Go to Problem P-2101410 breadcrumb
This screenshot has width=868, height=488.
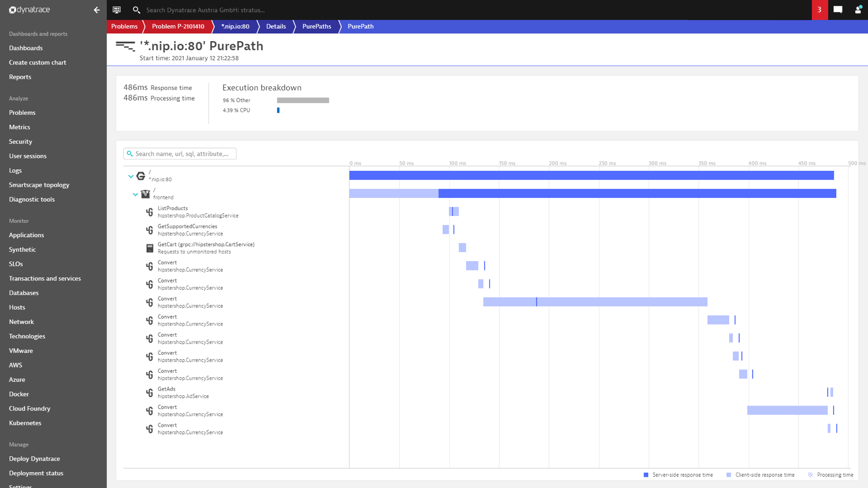[178, 26]
